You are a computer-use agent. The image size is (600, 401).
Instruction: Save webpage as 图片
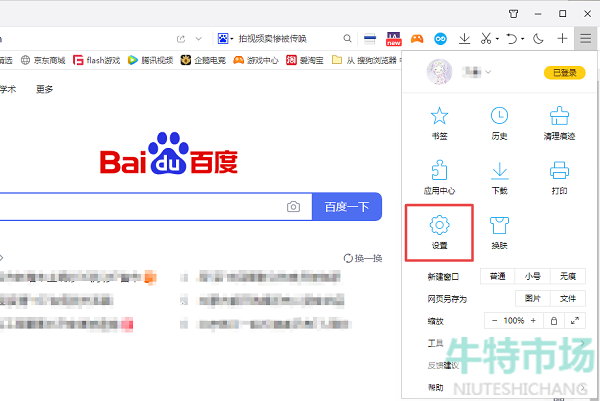pos(532,298)
